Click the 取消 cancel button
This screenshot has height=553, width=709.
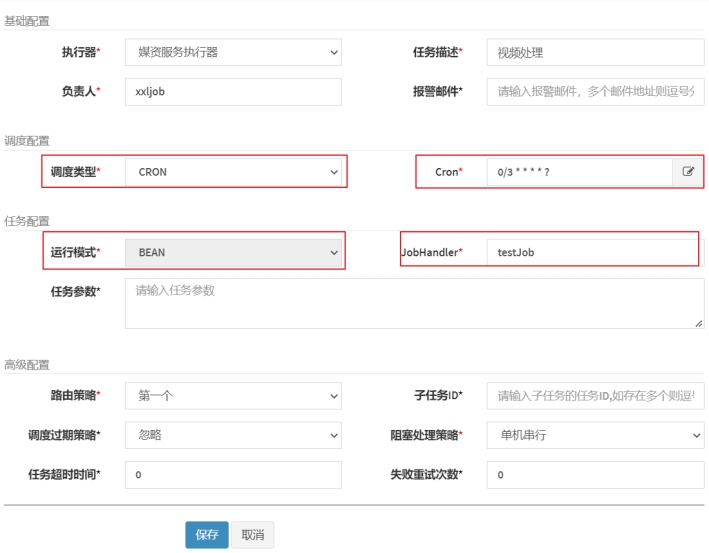(x=253, y=535)
